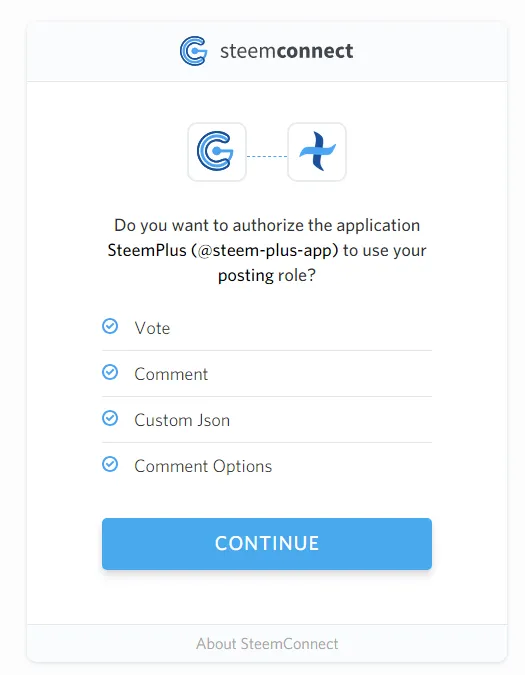
Task: Click the SteemConnect logo icon in header
Action: pos(194,51)
